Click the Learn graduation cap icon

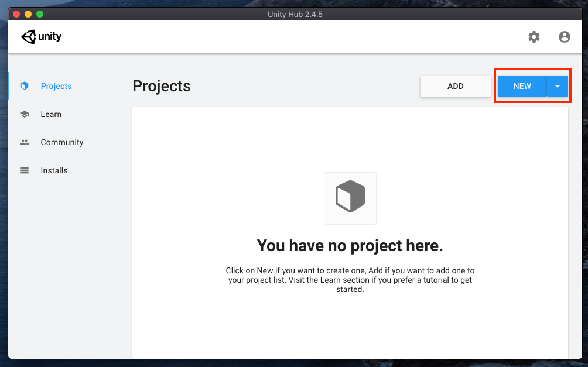click(x=25, y=114)
